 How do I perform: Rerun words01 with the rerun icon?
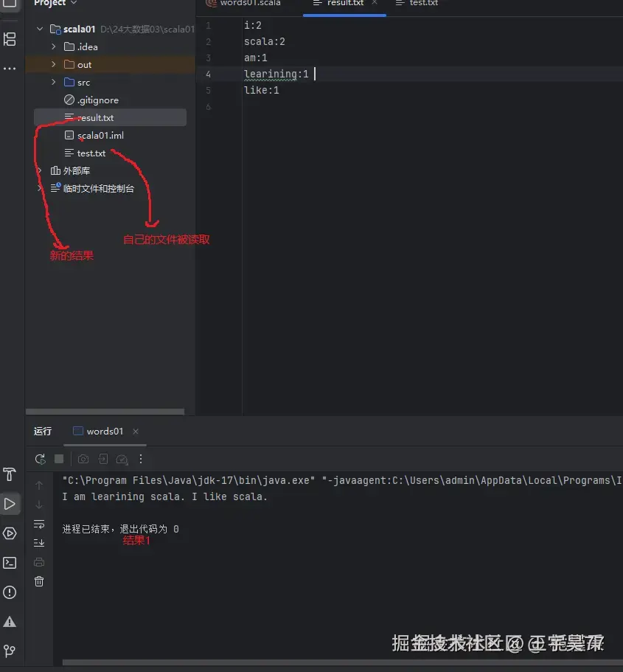[41, 460]
